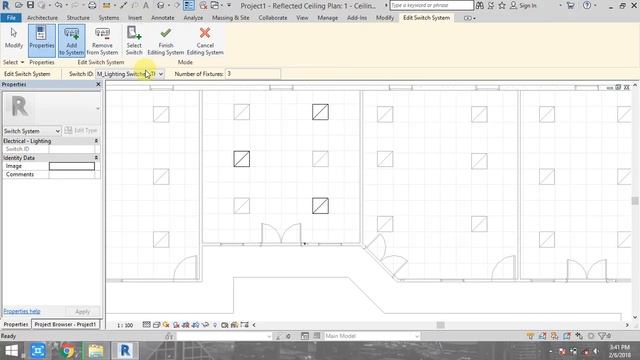Click the binoculars search icon
The image size is (640, 360).
pos(480,5)
